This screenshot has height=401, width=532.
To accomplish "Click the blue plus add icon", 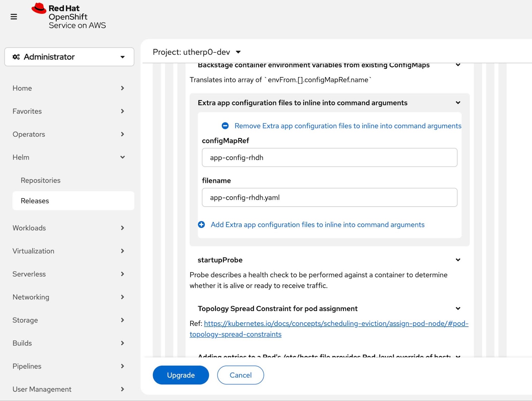I will pyautogui.click(x=201, y=225).
